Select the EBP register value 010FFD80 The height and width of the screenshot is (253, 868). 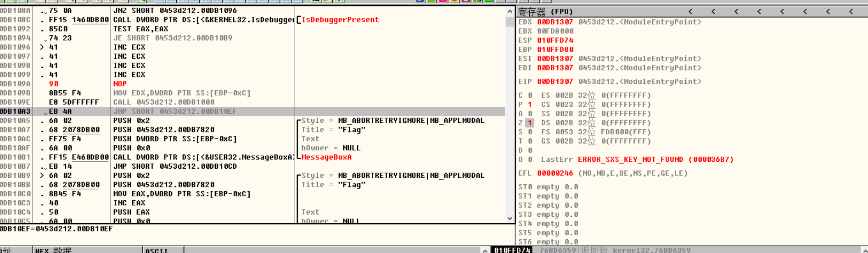[x=555, y=49]
